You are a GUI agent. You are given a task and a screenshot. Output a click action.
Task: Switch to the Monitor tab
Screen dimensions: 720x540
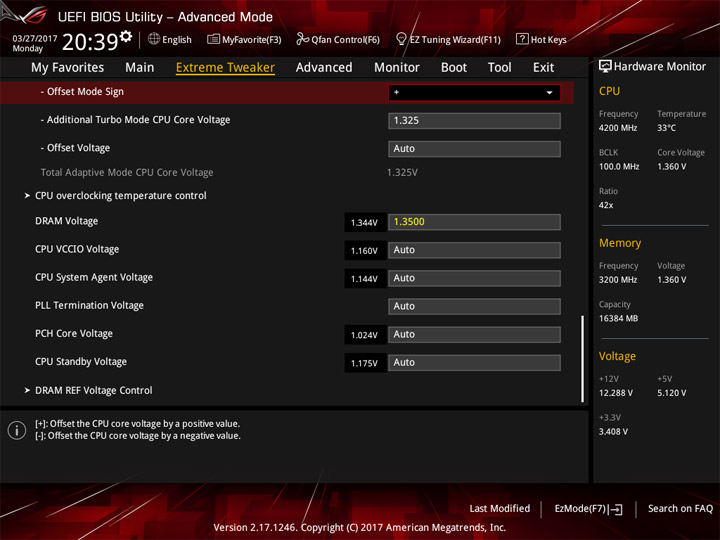(397, 68)
